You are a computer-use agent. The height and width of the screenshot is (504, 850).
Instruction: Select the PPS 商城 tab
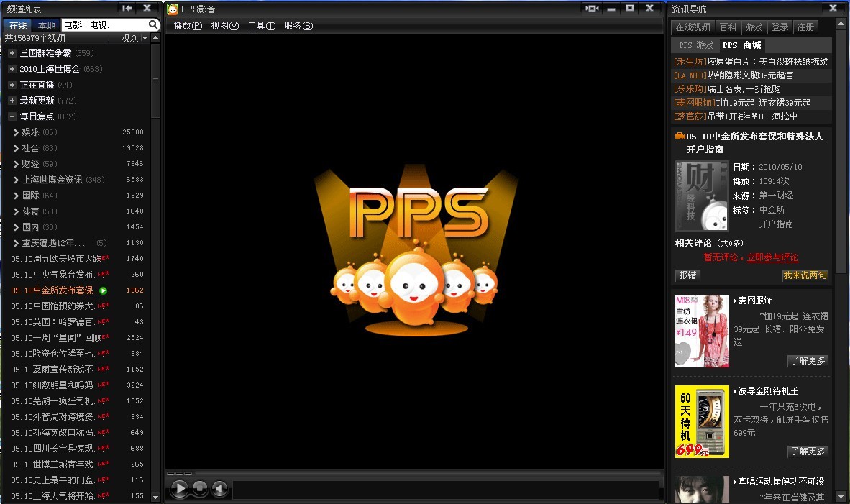(741, 45)
